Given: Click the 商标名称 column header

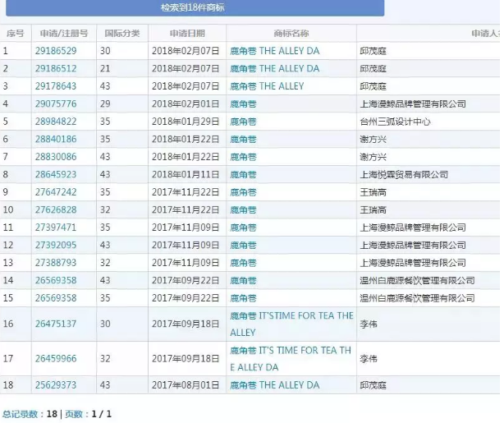Looking at the screenshot, I should [291, 34].
